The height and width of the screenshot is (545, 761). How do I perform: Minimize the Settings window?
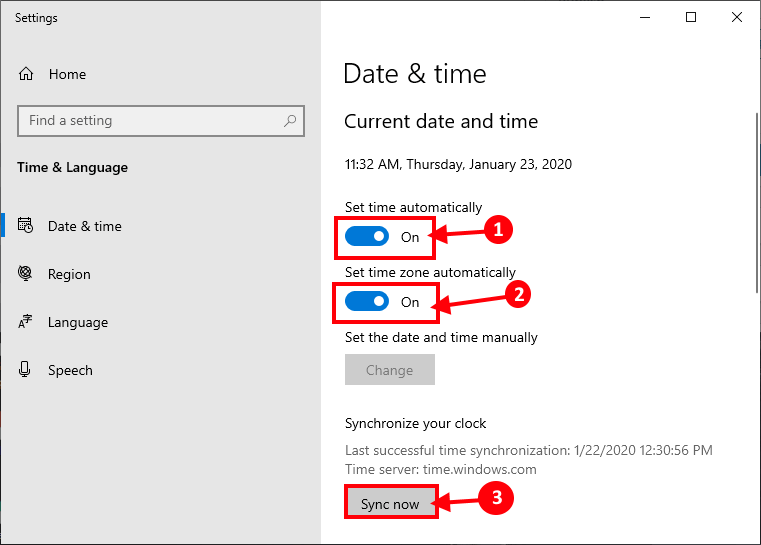(645, 17)
